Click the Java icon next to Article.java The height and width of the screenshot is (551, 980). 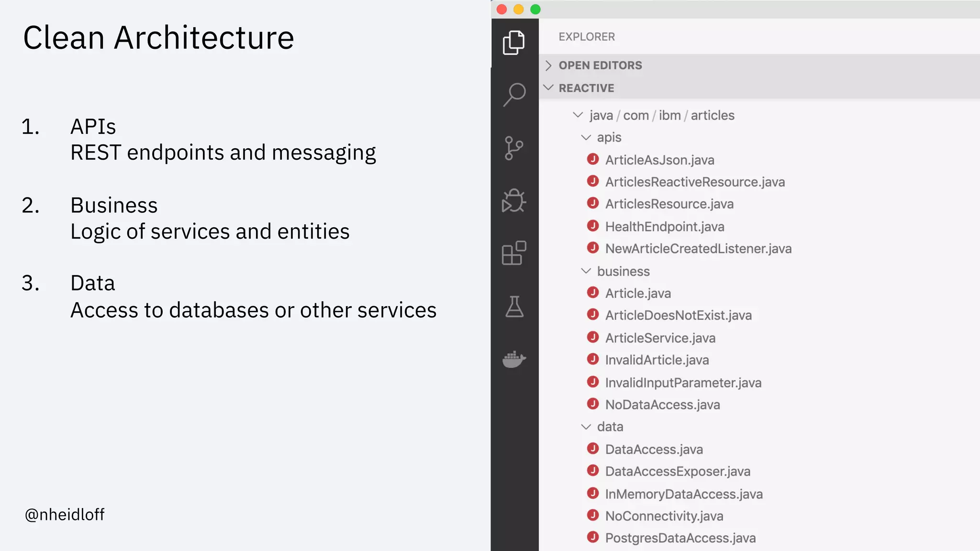(x=593, y=292)
